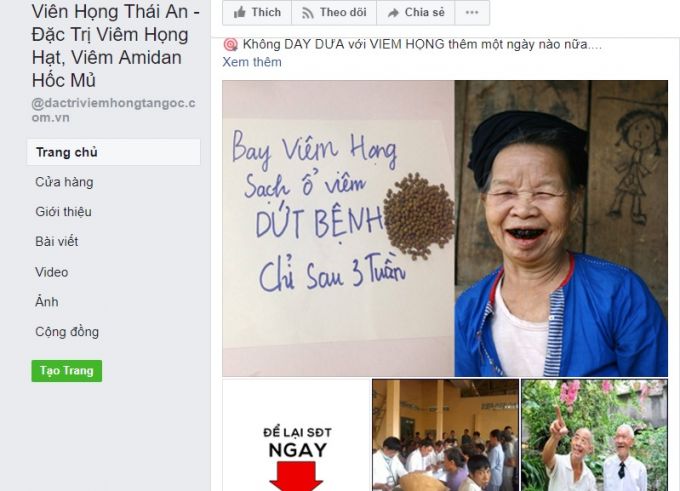Open the ĐỂ LẠI SĐT NGAY image

[x=297, y=435]
